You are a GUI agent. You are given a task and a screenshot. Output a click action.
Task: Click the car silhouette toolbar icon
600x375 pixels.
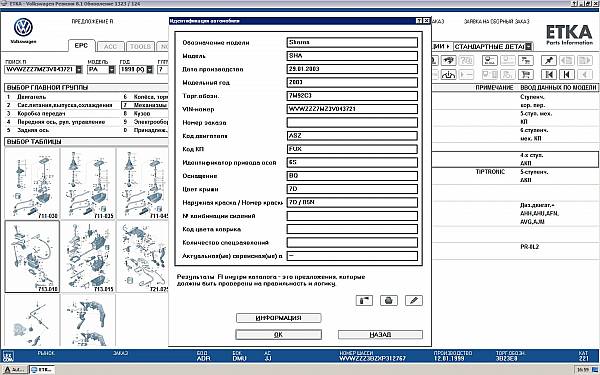coord(448,60)
